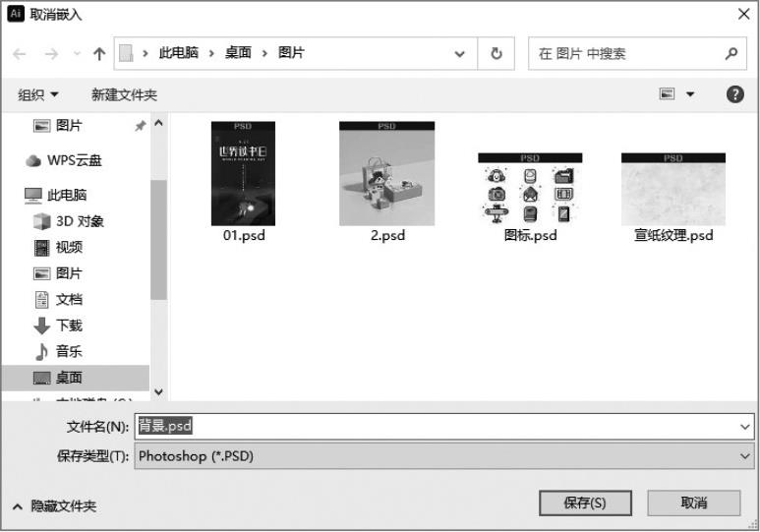This screenshot has width=760, height=532.
Task: Expand the 文件名 dropdown arrow
Action: [745, 427]
